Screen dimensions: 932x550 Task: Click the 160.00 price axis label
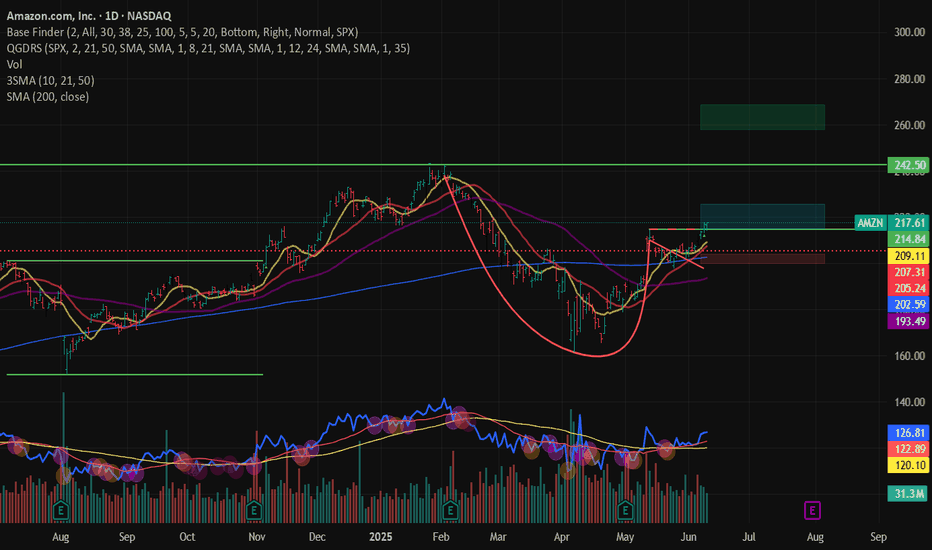click(x=909, y=356)
